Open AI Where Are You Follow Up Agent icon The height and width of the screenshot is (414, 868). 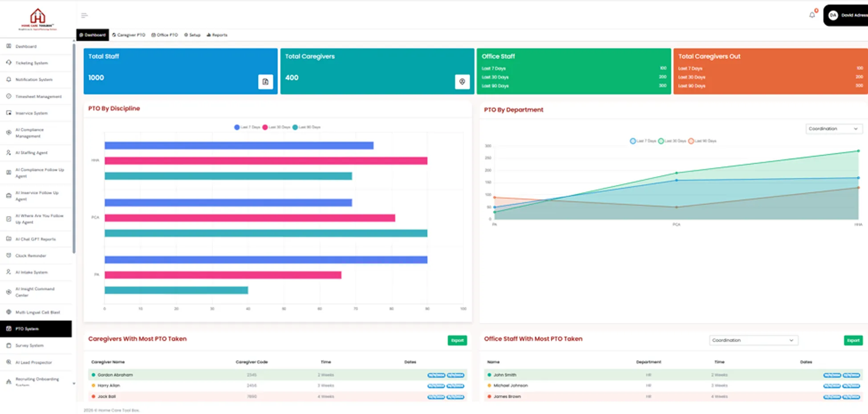coord(8,219)
